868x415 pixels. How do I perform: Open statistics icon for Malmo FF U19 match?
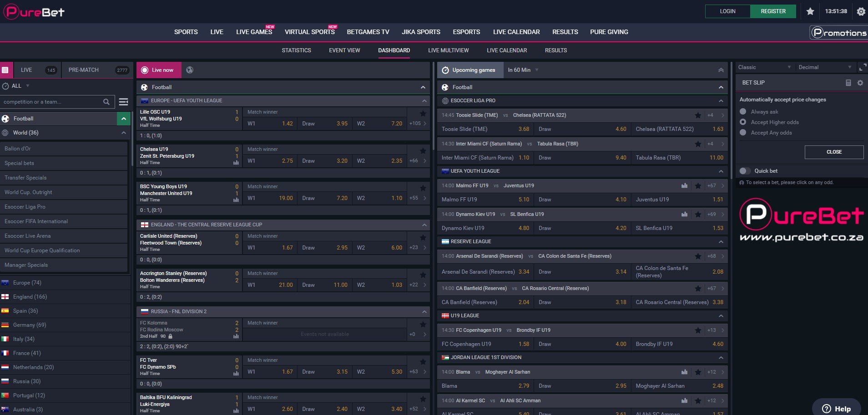684,185
